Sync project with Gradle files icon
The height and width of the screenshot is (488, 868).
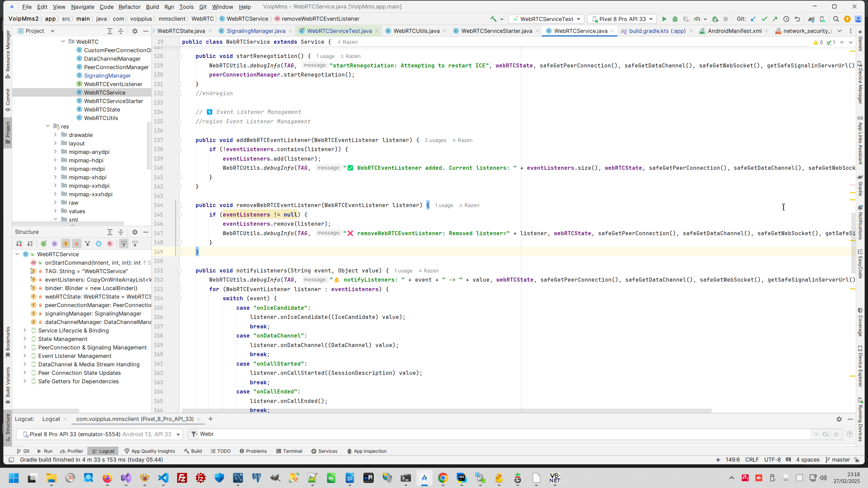pos(811,19)
